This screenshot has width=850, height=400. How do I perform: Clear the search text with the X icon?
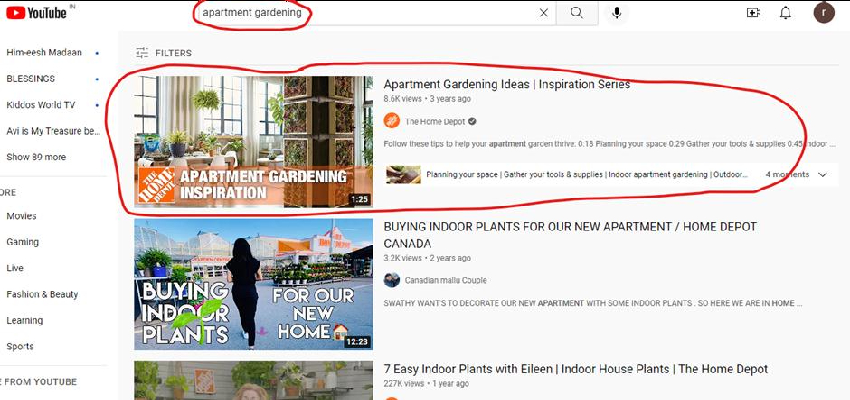pos(544,13)
